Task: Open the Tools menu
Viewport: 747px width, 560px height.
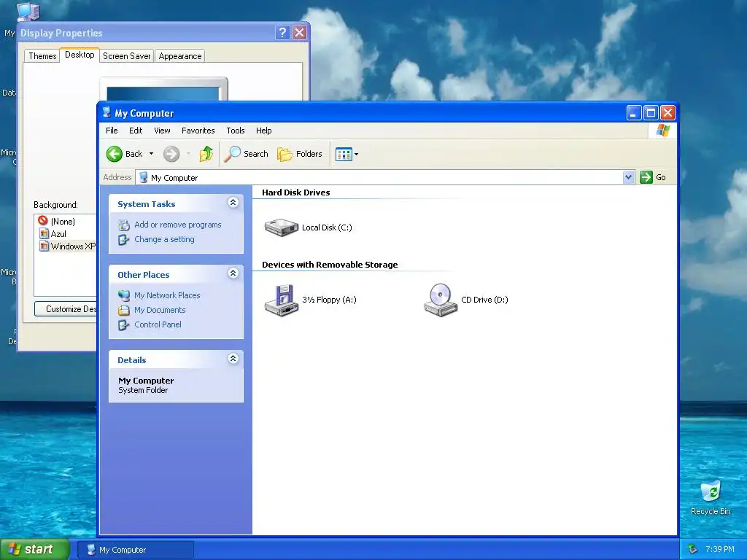Action: point(236,131)
